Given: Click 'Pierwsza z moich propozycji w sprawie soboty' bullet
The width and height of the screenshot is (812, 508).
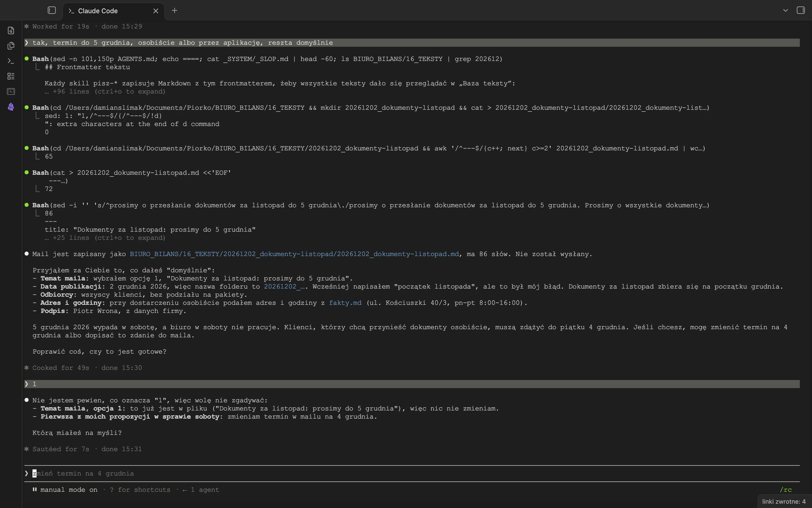Looking at the screenshot, I should 205,417.
